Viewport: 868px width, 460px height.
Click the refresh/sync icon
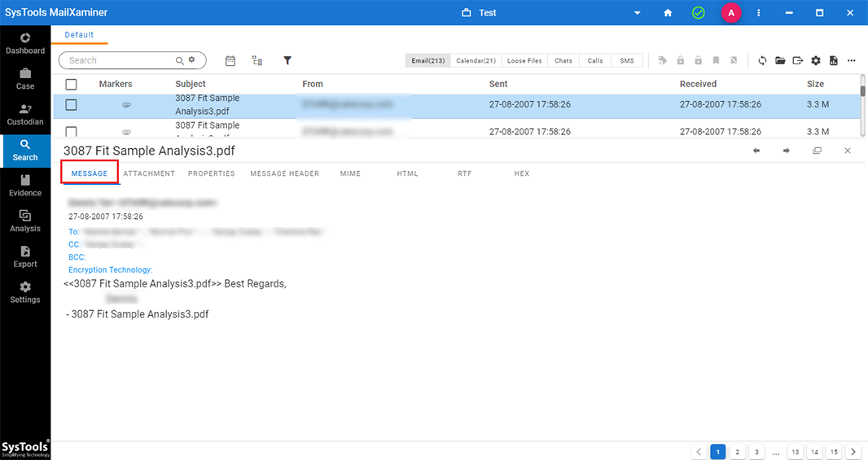762,61
